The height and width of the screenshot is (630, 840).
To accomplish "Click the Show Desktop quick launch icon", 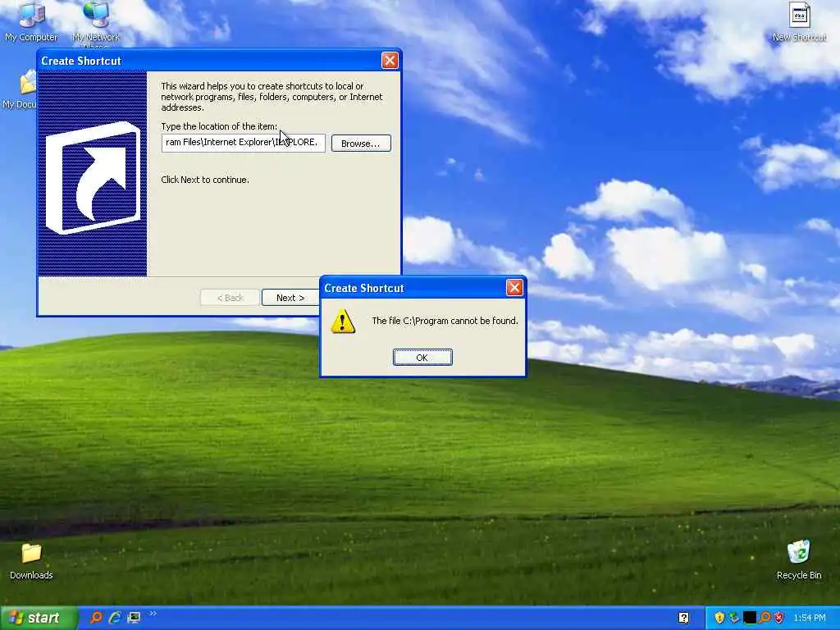I will point(134,618).
